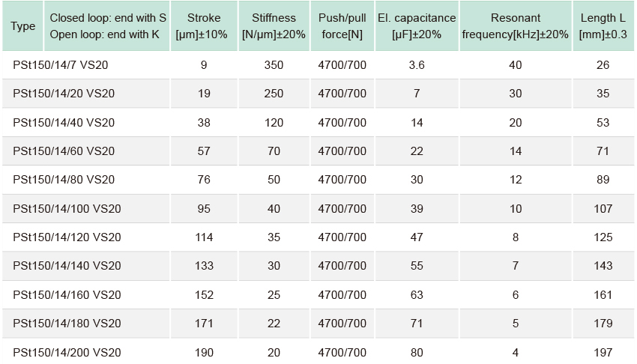This screenshot has width=637, height=364.
Task: Click the Stiffness column header
Action: pyautogui.click(x=274, y=26)
